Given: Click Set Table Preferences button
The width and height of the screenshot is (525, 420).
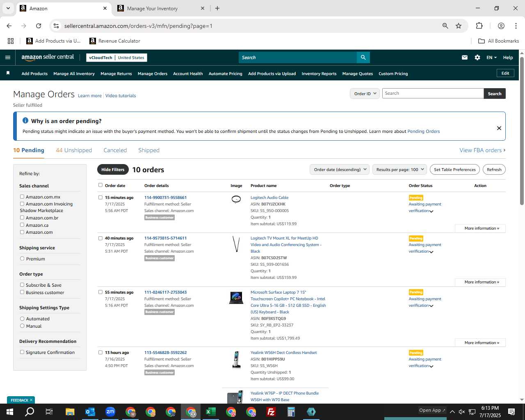Looking at the screenshot, I should point(454,170).
